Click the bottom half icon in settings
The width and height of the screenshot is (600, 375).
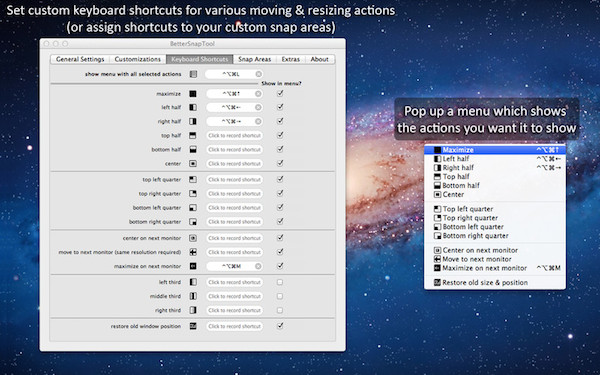[x=193, y=150]
